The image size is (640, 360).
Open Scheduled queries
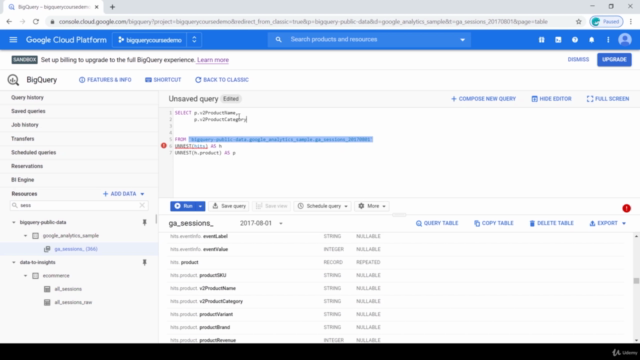coord(33,153)
